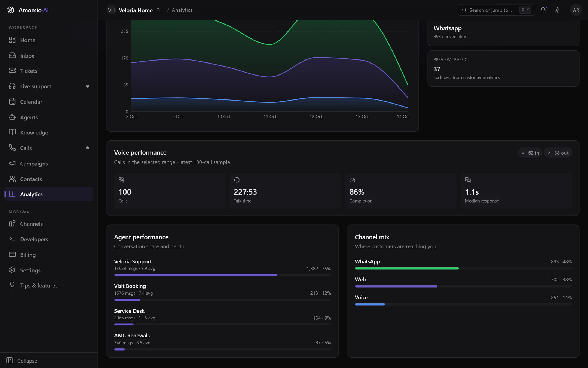
Task: Click the gauge icon in Completion card
Action: point(352,180)
